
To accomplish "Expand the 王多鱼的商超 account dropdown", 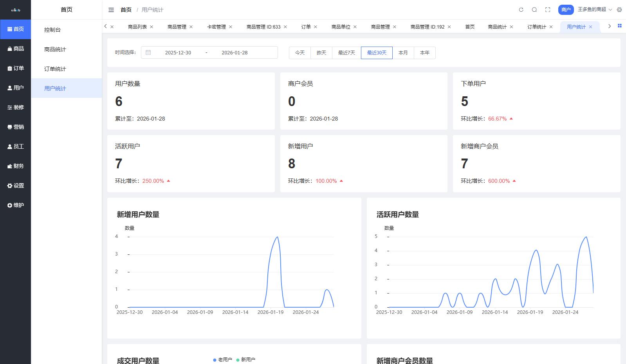I will [x=594, y=9].
